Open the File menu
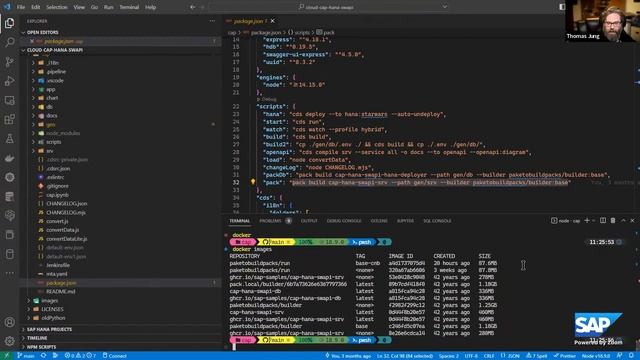This screenshot has width=640, height=360. pos(21,7)
